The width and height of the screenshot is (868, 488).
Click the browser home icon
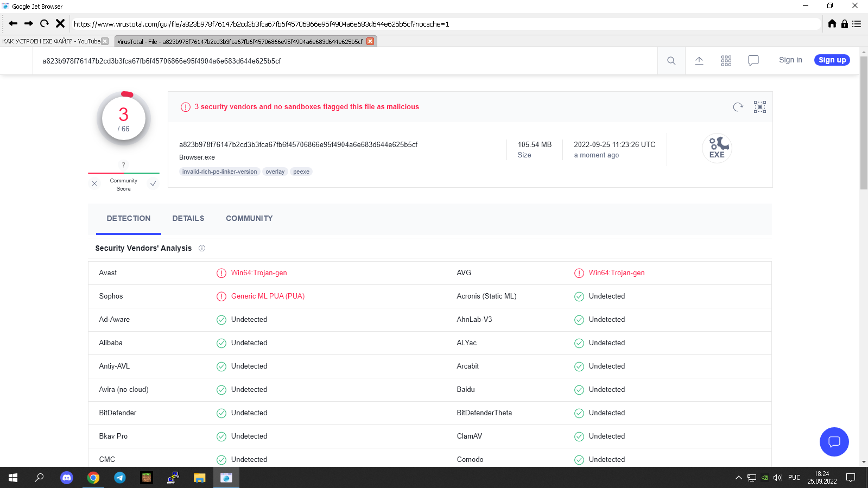point(832,24)
